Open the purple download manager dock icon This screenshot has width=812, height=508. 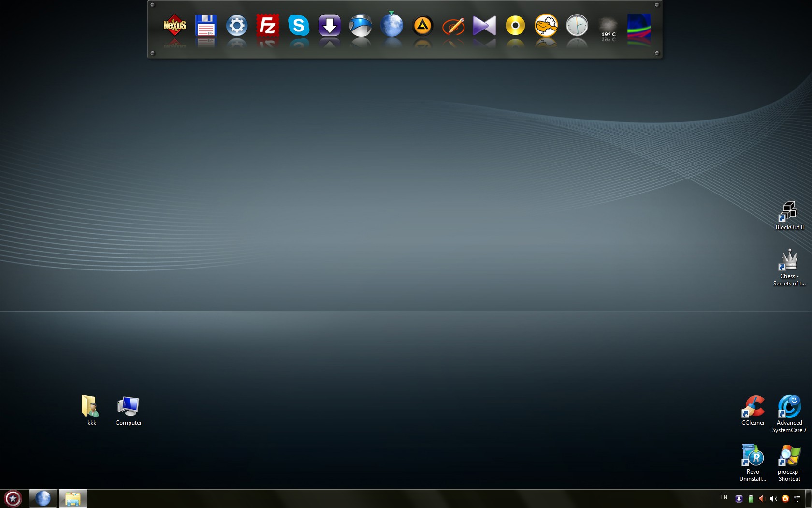pos(330,26)
